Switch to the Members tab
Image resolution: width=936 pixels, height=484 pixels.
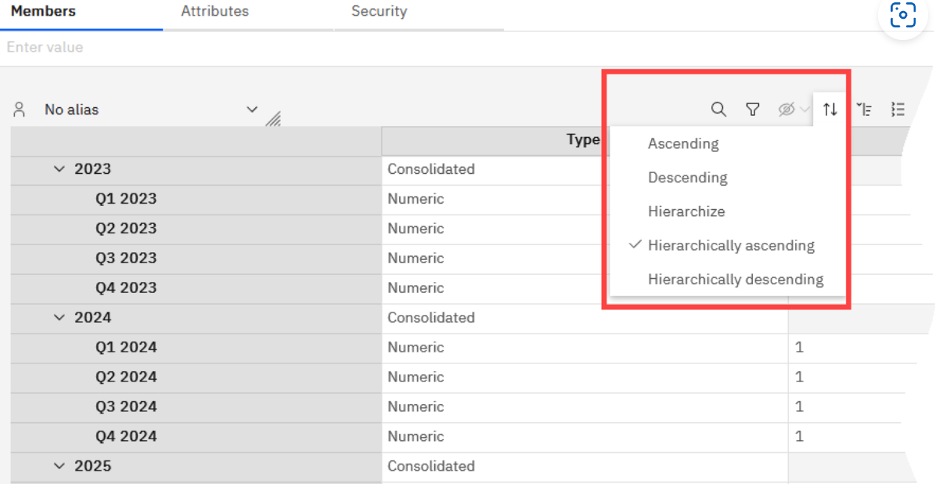click(x=43, y=11)
